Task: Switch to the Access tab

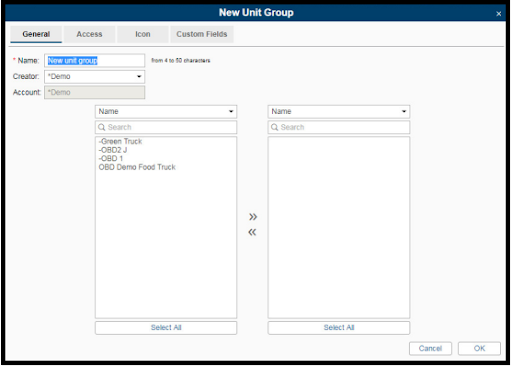Action: (89, 34)
